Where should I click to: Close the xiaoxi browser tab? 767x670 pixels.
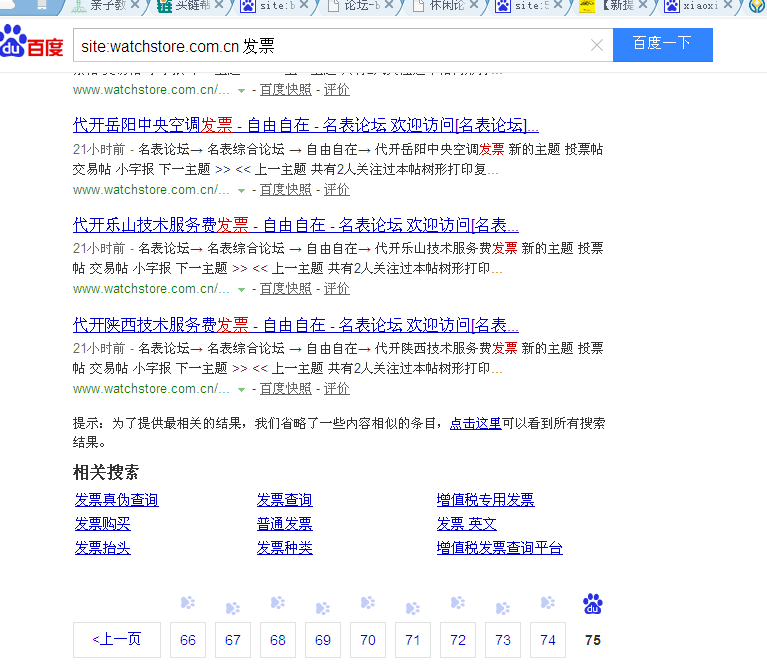[x=728, y=5]
